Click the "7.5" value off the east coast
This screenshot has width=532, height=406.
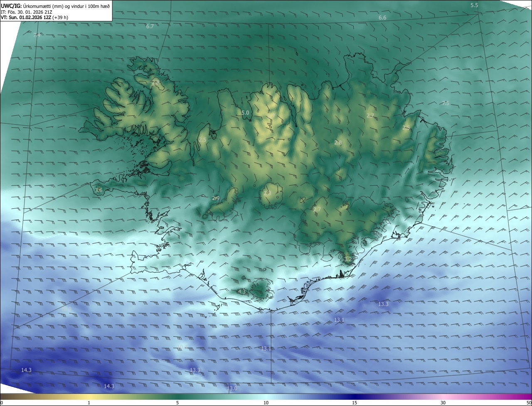click(446, 103)
